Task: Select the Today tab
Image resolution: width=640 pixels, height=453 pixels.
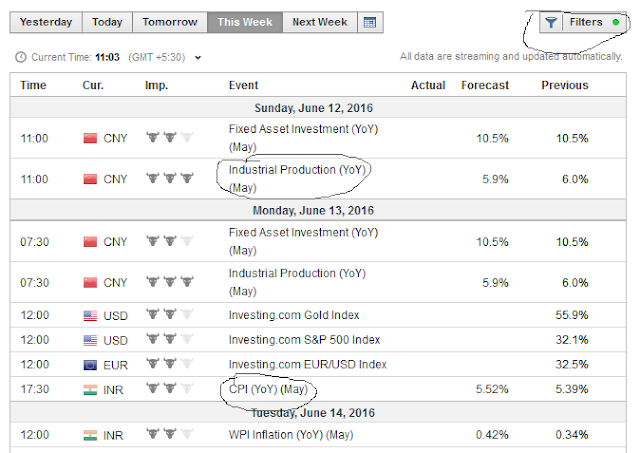Action: (107, 22)
